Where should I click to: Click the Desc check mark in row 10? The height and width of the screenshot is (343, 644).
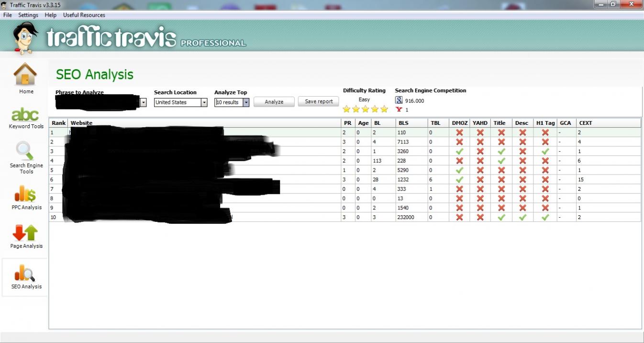522,217
